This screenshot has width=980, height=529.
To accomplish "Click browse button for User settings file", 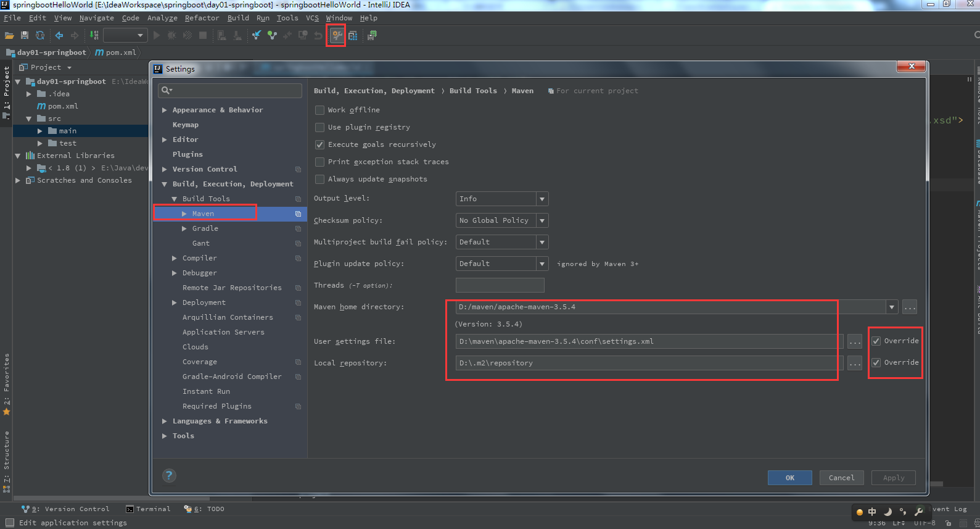I will 855,341.
